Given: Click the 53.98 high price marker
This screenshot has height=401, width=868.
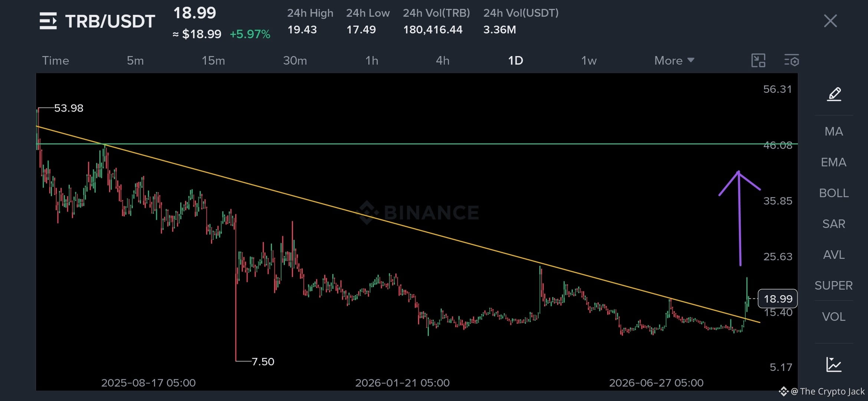Looking at the screenshot, I should pyautogui.click(x=69, y=108).
